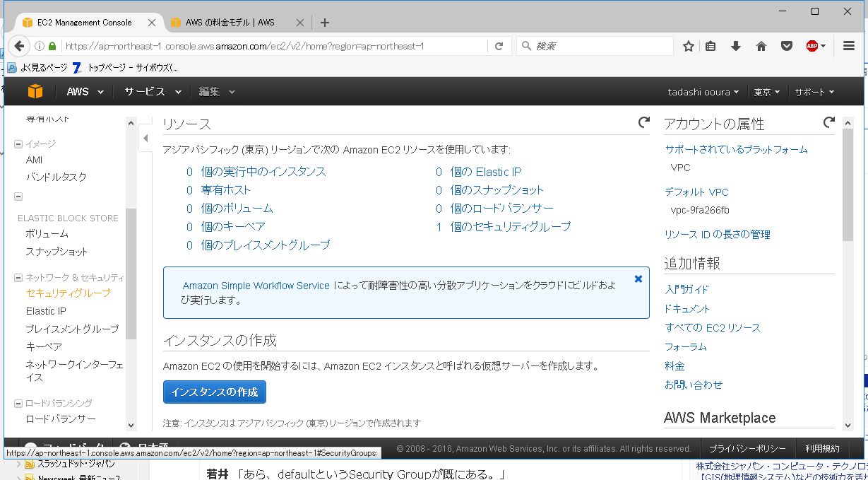Click the Pocket icon in toolbar
The width and height of the screenshot is (868, 480).
[x=786, y=46]
